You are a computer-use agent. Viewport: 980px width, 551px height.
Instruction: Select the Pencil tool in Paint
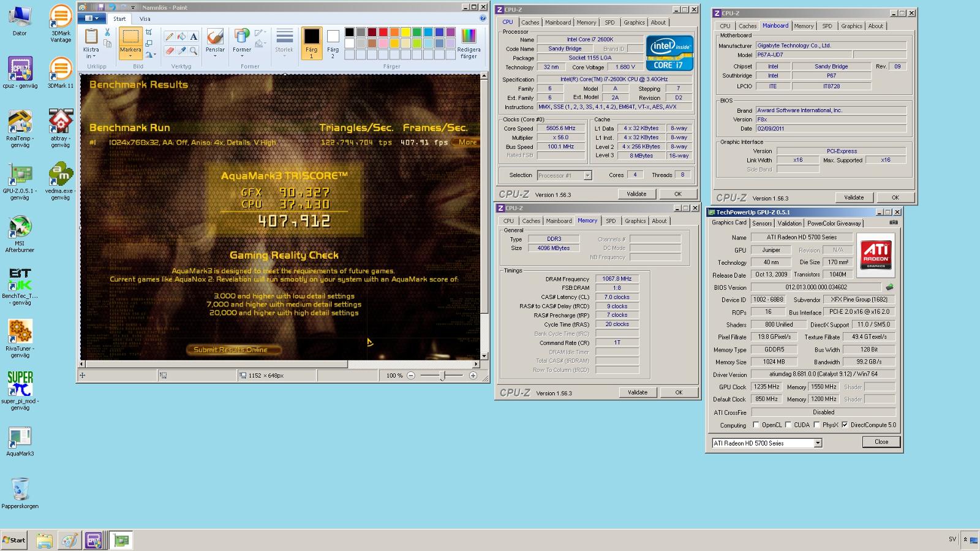170,37
